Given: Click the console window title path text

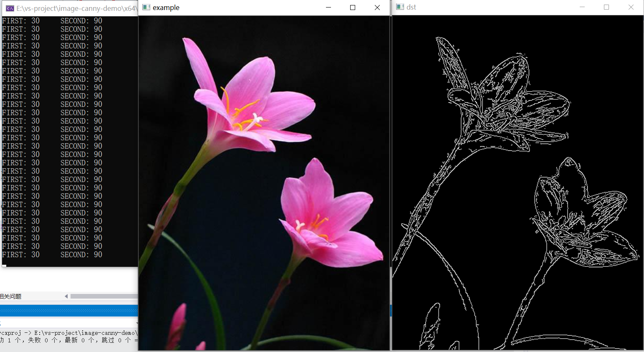Looking at the screenshot, I should (76, 8).
